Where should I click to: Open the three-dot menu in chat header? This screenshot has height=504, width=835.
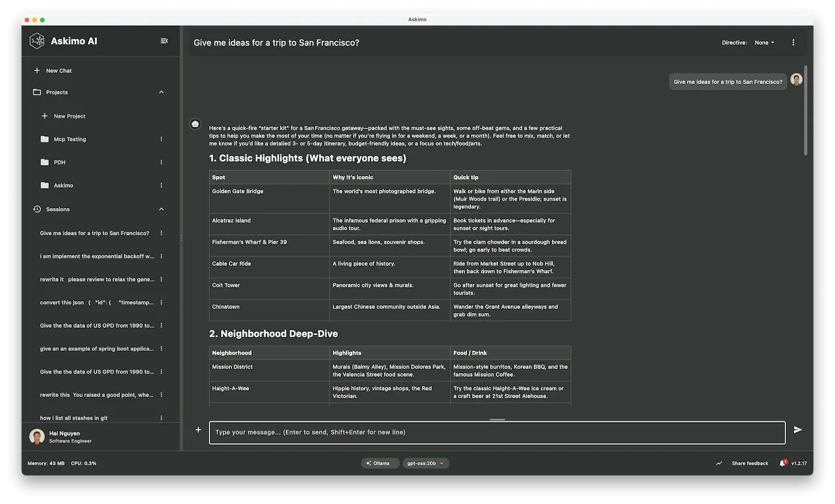[x=793, y=42]
